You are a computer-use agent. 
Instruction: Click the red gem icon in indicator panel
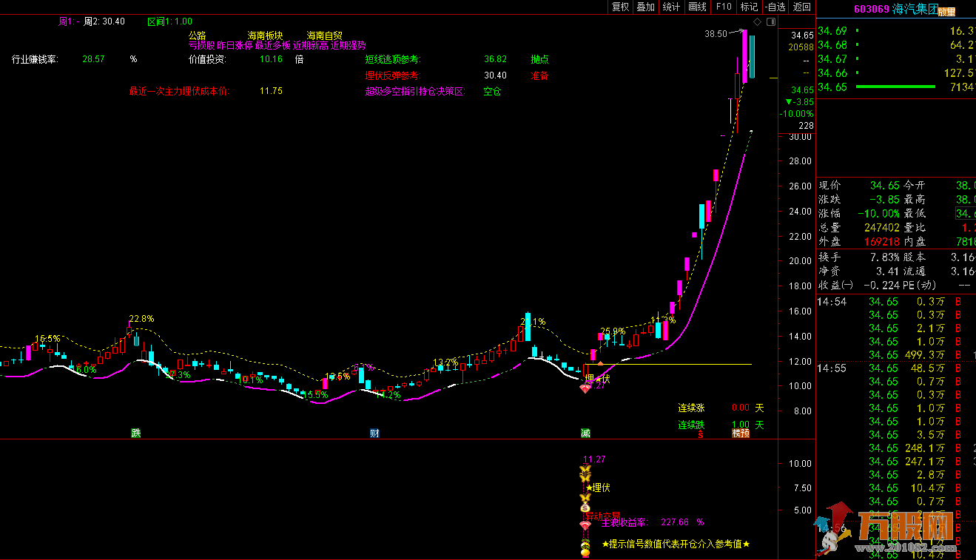tap(585, 525)
